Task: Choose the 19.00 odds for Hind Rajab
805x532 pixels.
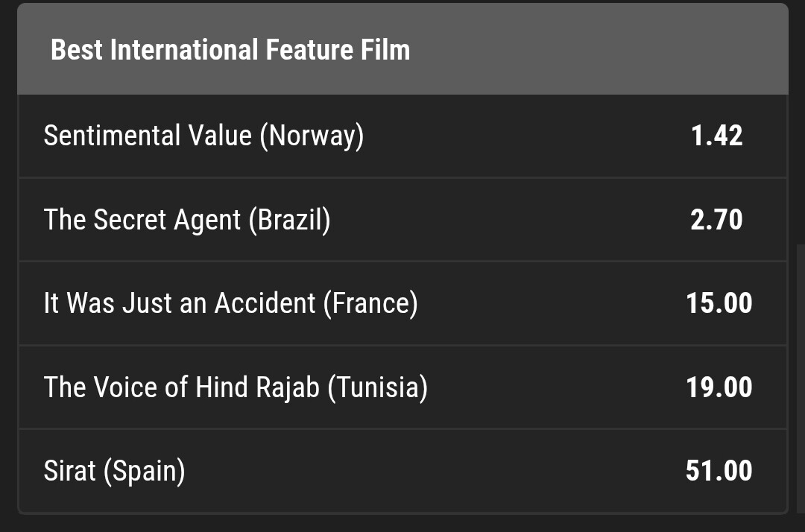Action: click(x=719, y=387)
